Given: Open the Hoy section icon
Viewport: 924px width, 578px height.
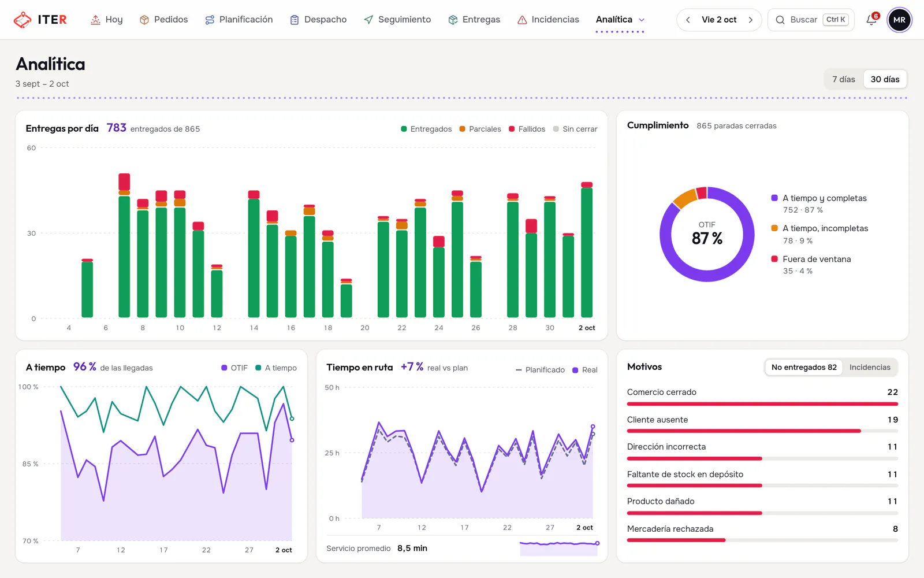Looking at the screenshot, I should pos(95,20).
